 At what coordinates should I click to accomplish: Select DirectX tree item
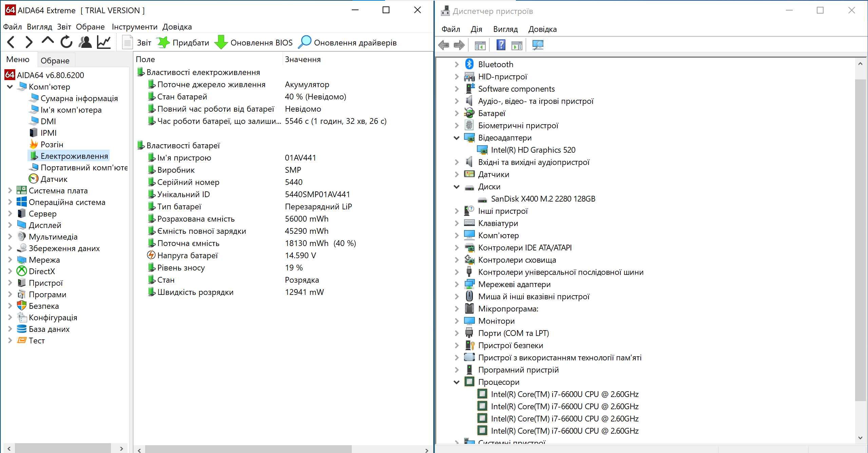tap(36, 271)
